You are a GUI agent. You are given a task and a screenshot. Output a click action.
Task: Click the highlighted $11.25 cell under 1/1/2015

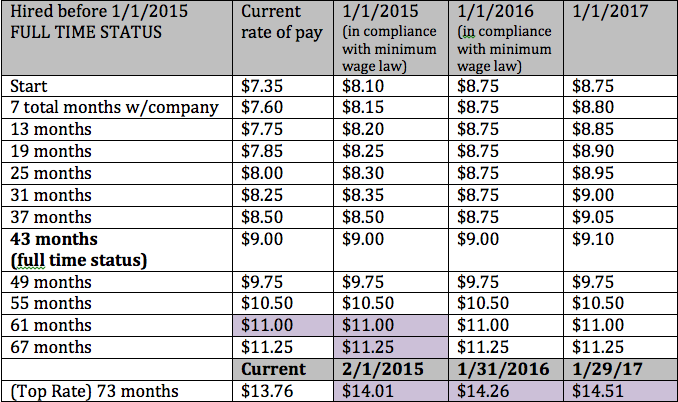[391, 347]
